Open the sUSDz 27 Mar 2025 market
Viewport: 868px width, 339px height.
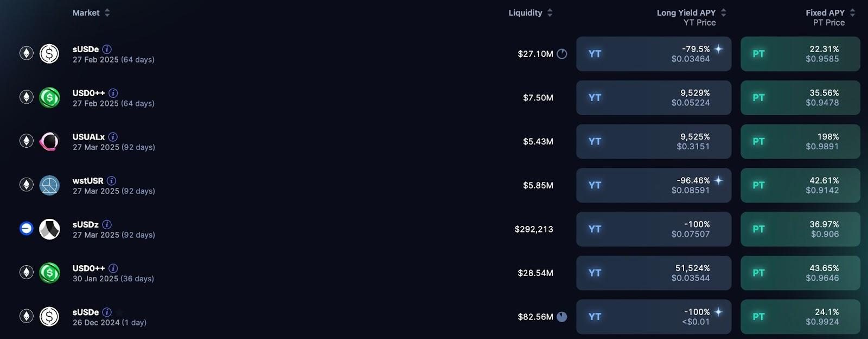pyautogui.click(x=86, y=225)
